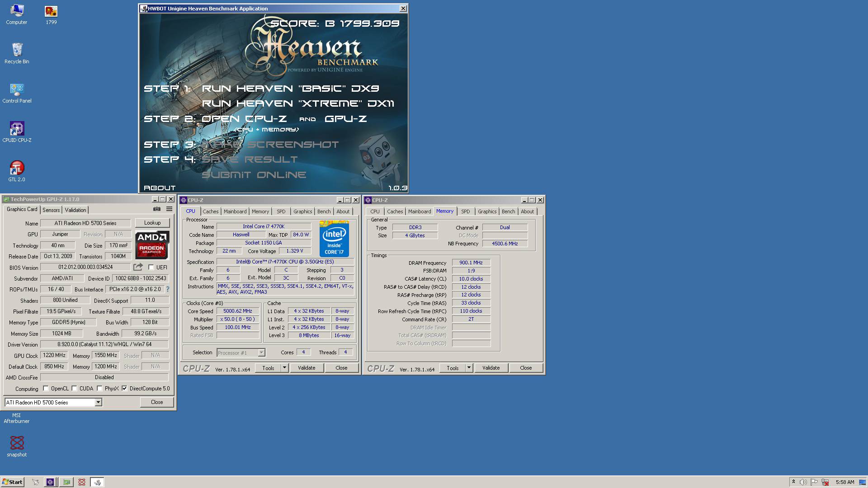Open the Computer desktop icon
868x488 pixels.
(17, 14)
